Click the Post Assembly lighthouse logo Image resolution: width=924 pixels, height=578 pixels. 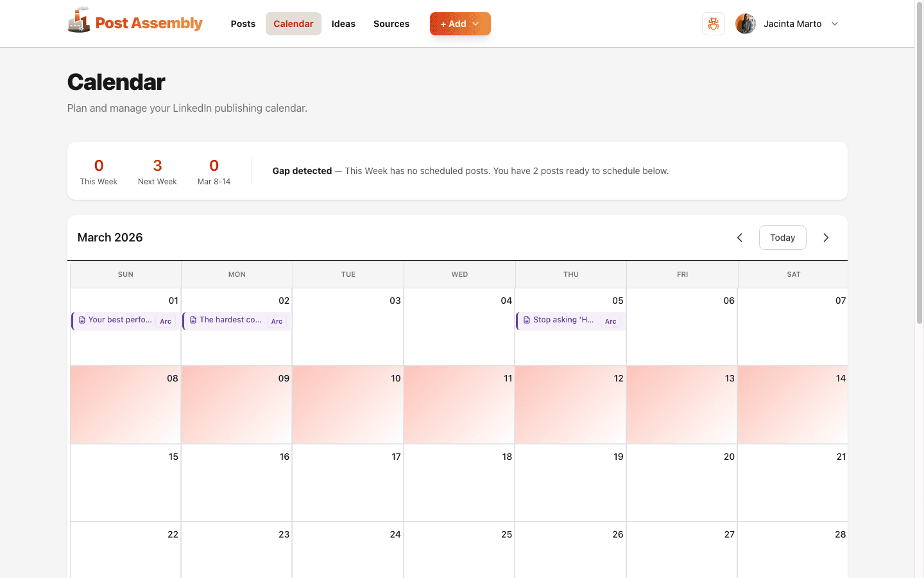(x=79, y=21)
